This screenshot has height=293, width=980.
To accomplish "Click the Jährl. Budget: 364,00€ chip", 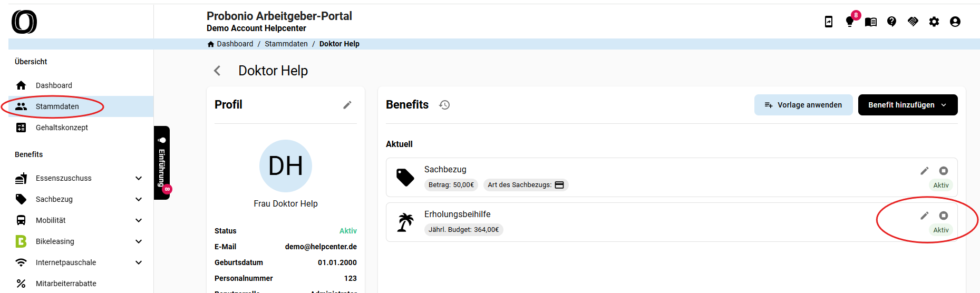I will click(464, 230).
